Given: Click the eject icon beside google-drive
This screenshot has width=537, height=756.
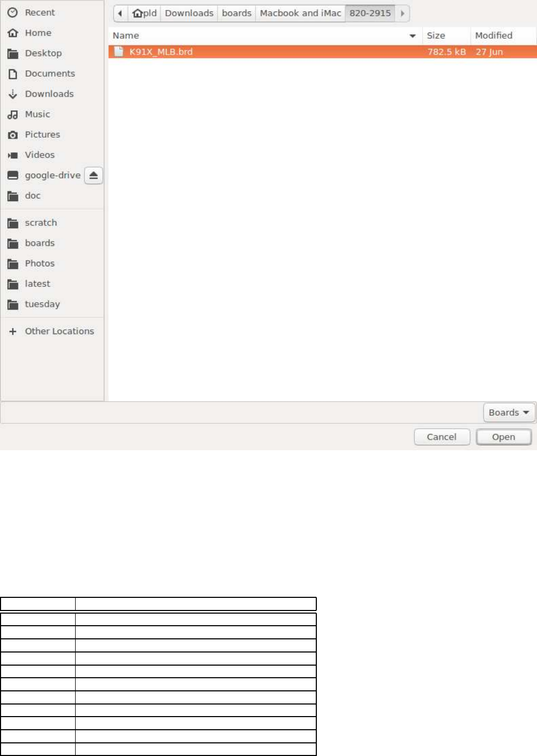Looking at the screenshot, I should (x=94, y=175).
